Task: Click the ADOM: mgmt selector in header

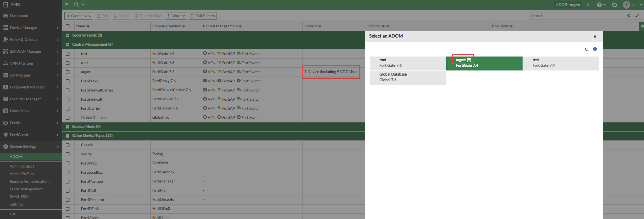Action: click(x=568, y=5)
